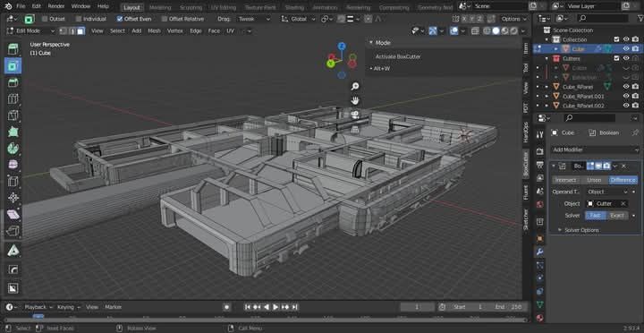
Task: Select the Exact solver button
Action: (x=617, y=216)
